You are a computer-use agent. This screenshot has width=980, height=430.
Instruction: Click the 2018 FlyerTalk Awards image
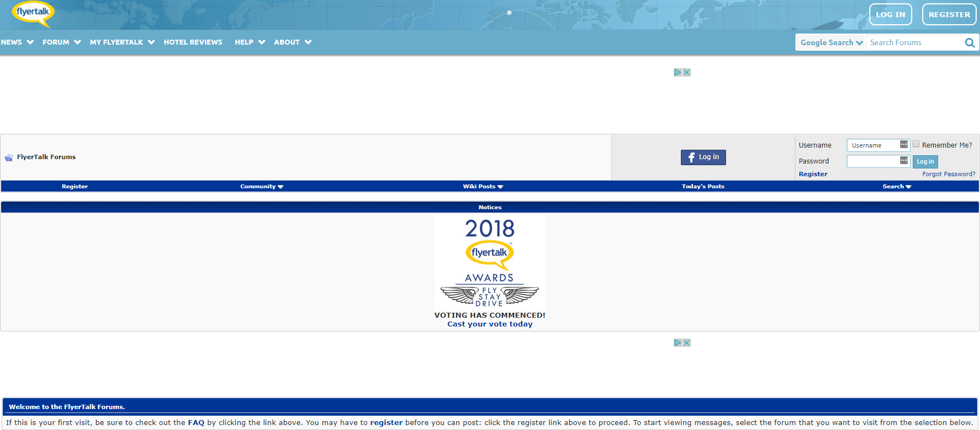(x=490, y=262)
